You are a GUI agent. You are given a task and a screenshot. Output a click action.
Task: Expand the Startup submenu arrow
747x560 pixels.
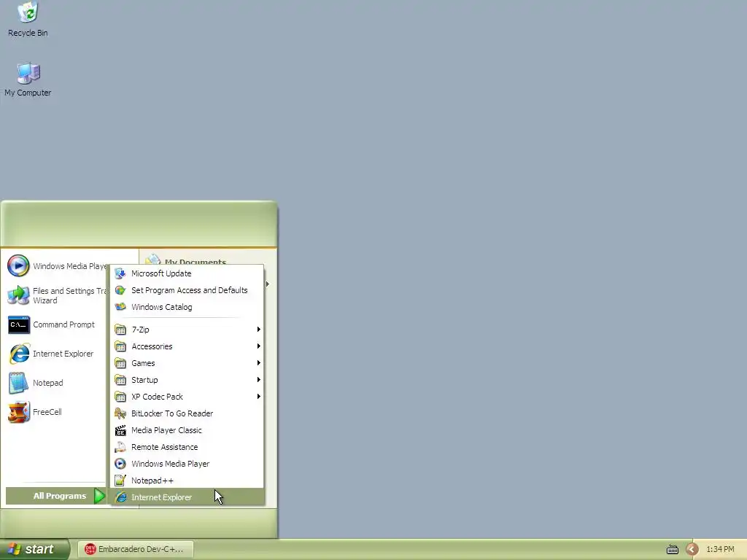[258, 379]
